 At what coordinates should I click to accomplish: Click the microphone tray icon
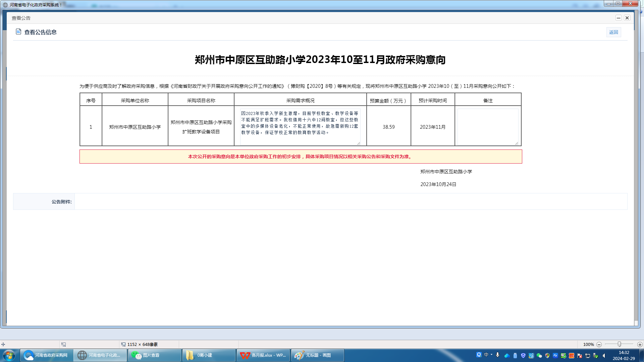point(497,355)
